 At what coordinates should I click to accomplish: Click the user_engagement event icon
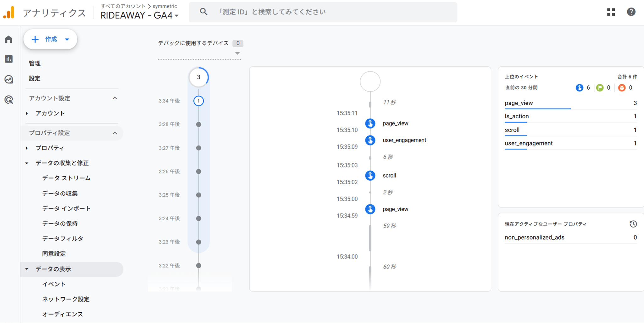click(370, 140)
